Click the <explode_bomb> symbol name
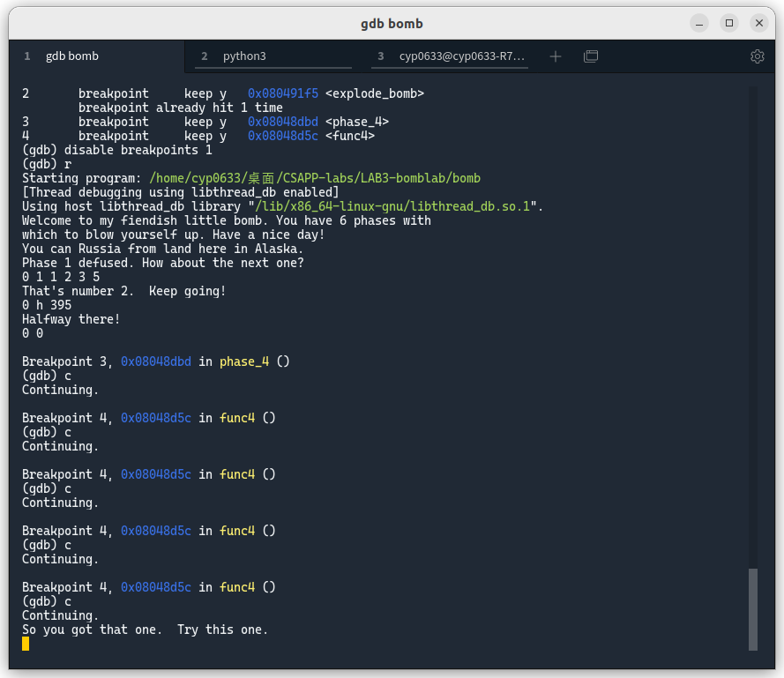The height and width of the screenshot is (678, 784). [375, 93]
